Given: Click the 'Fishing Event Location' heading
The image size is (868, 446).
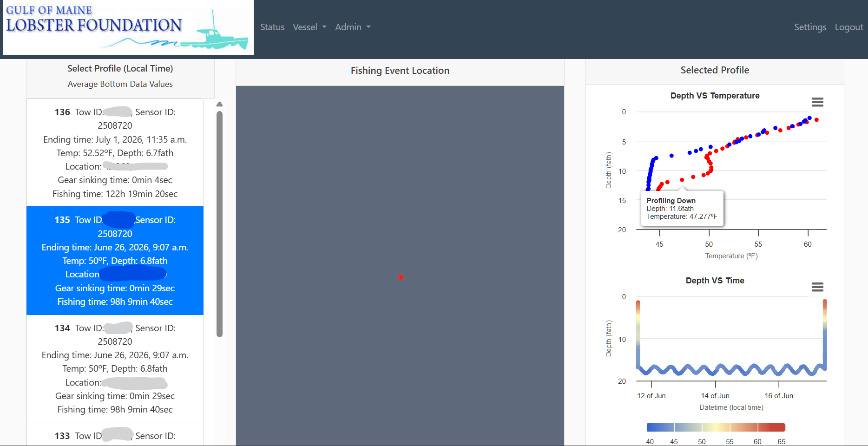Looking at the screenshot, I should coord(400,71).
